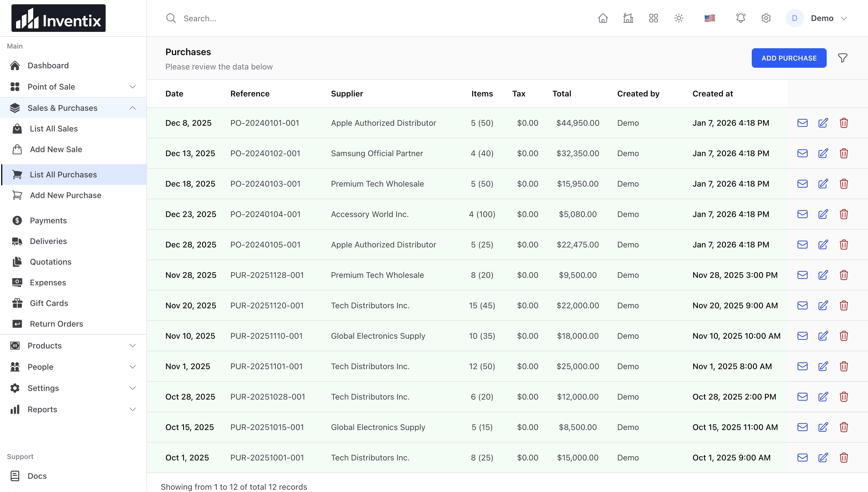Email purchase PO-20240104-001
The image size is (868, 492).
pos(803,214)
